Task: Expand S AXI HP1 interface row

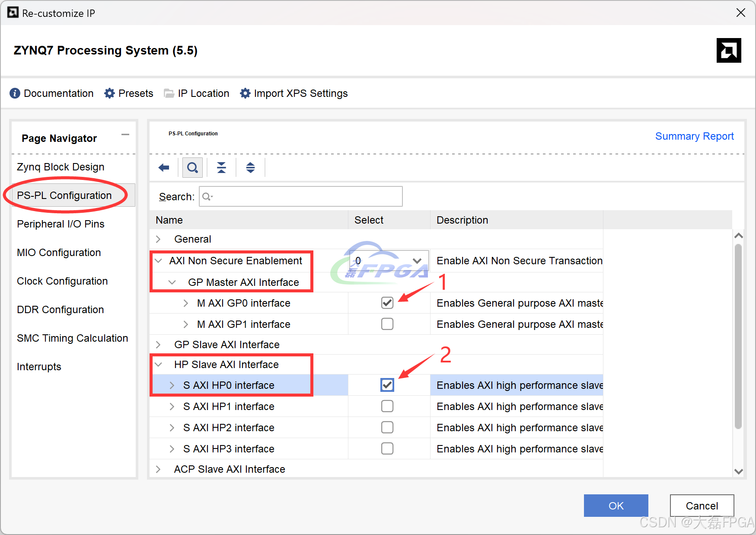Action: click(172, 407)
